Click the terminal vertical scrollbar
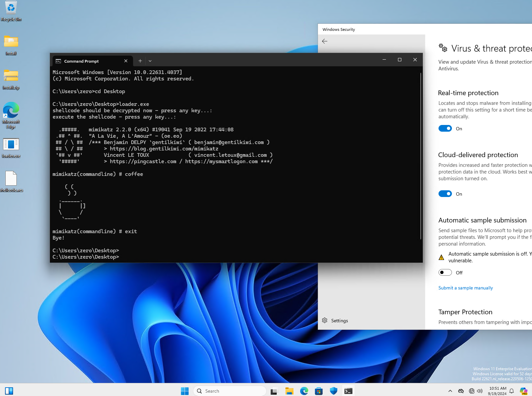Image resolution: width=532 pixels, height=396 pixels. point(421,156)
